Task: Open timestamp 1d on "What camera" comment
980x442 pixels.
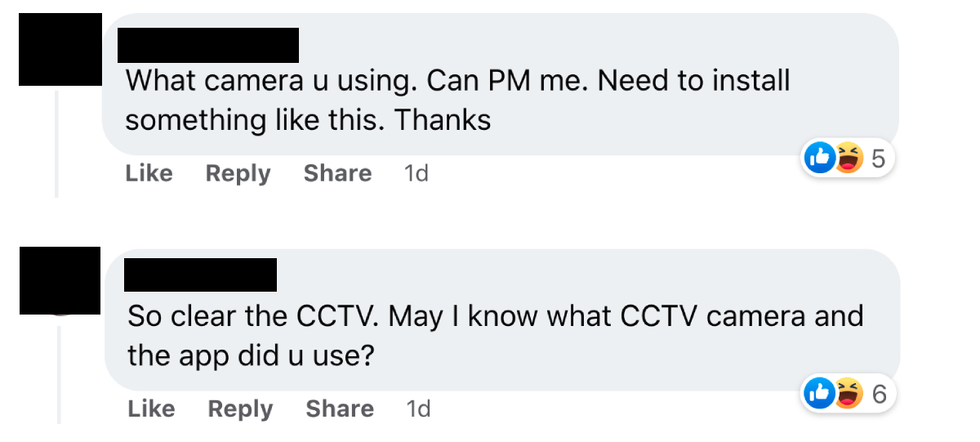Action: (416, 173)
